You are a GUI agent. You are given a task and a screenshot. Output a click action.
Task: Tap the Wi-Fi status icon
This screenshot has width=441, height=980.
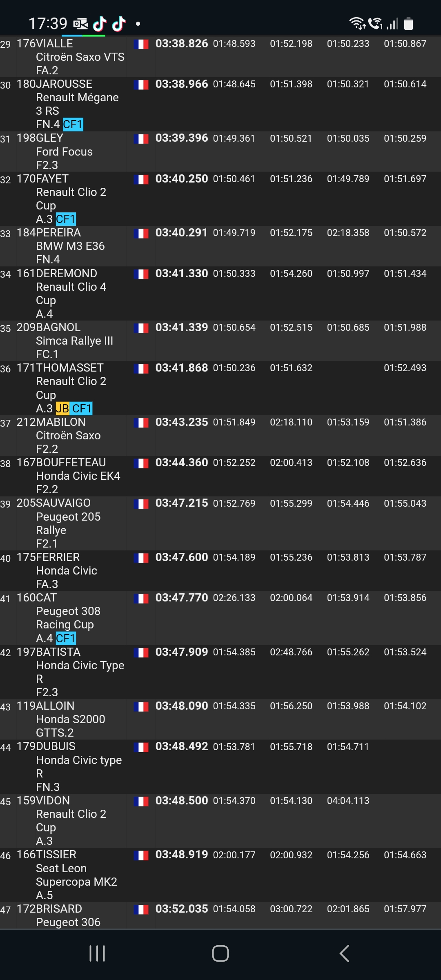357,24
